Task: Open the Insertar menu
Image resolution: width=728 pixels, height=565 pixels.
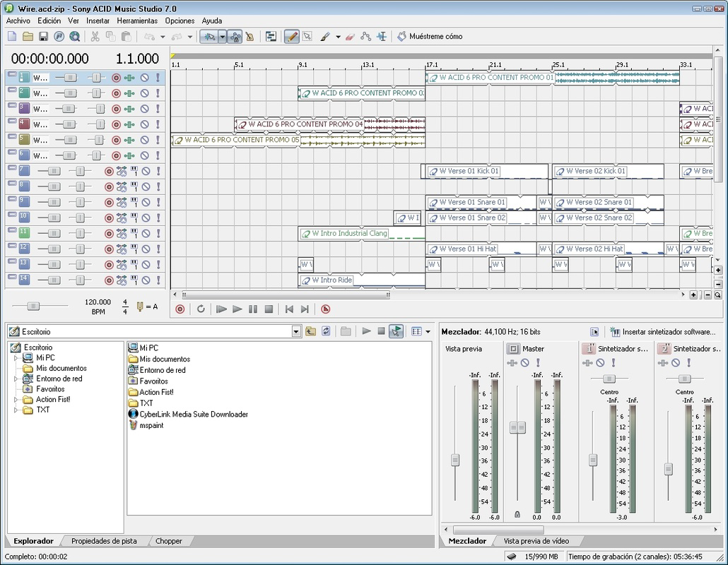Action: 98,20
